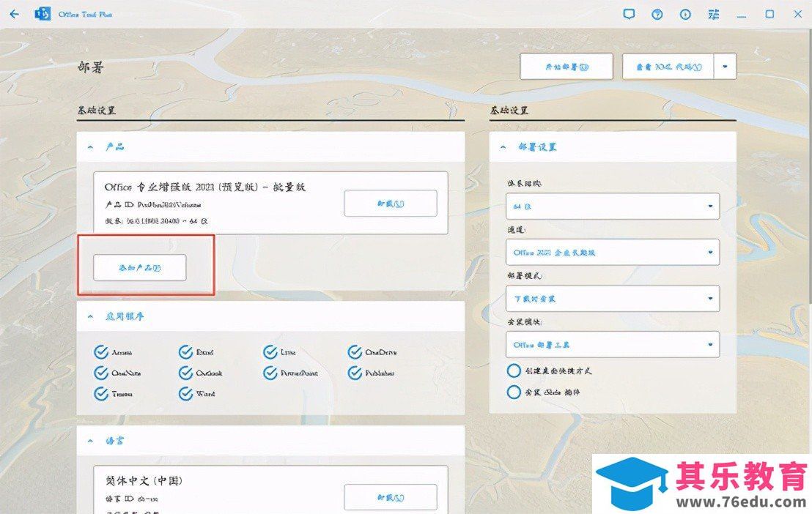
Task: Open the deployment mode dropdown
Action: pyautogui.click(x=613, y=298)
